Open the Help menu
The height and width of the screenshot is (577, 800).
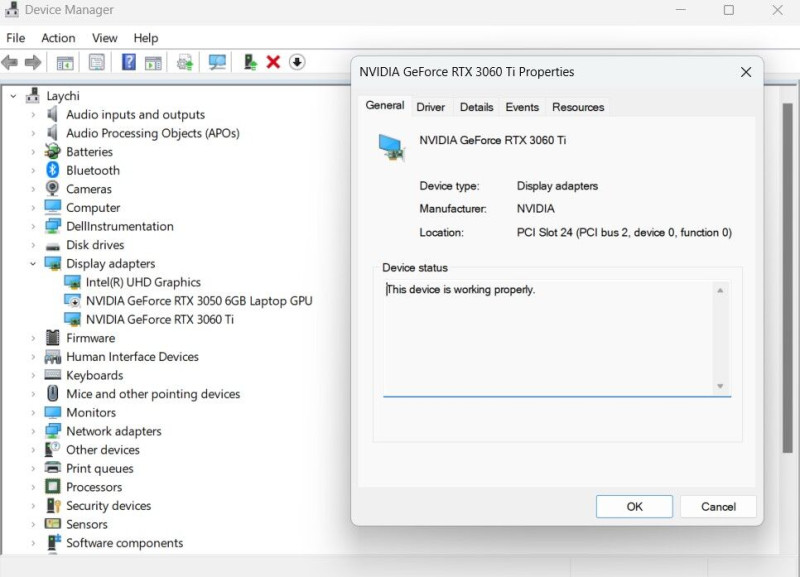point(146,38)
